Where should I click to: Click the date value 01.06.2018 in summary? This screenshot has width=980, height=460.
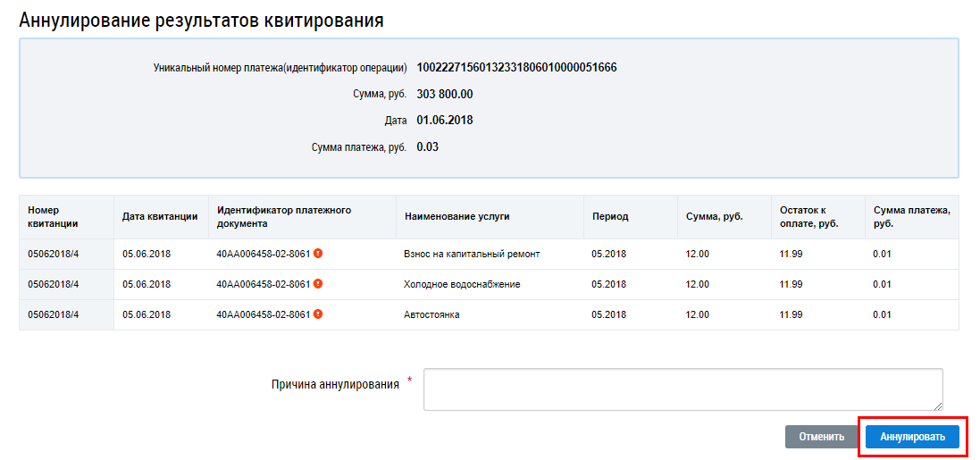coord(445,120)
